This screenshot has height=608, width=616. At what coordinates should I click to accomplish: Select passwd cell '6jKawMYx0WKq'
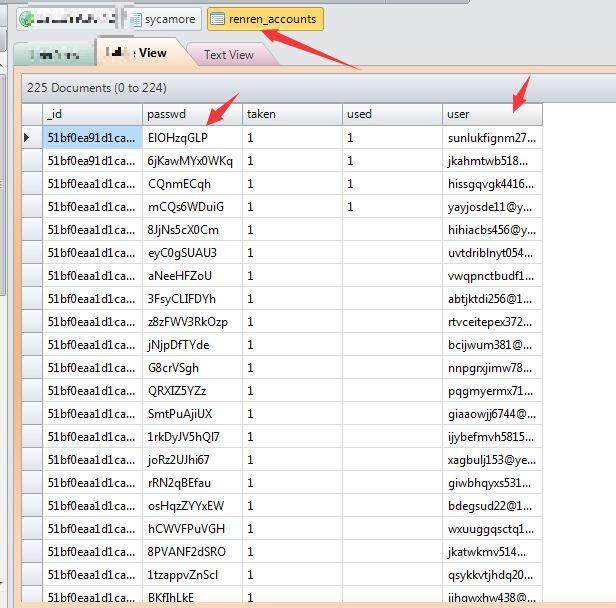(192, 161)
